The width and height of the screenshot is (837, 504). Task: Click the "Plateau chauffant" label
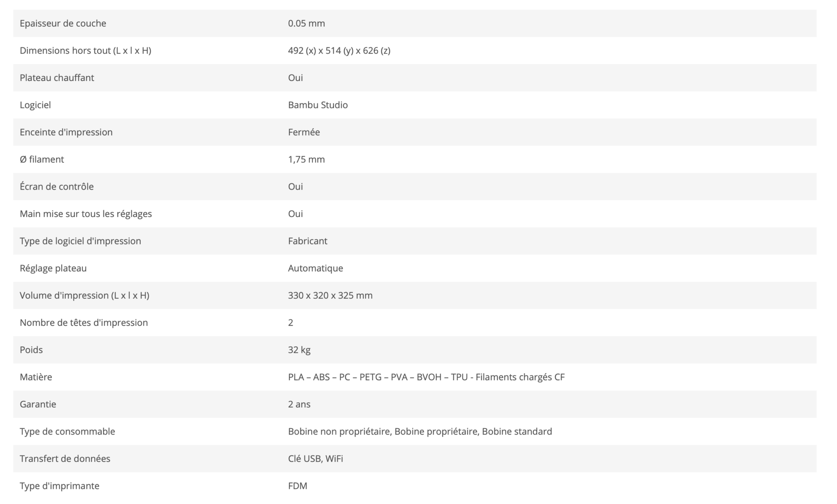pos(57,78)
